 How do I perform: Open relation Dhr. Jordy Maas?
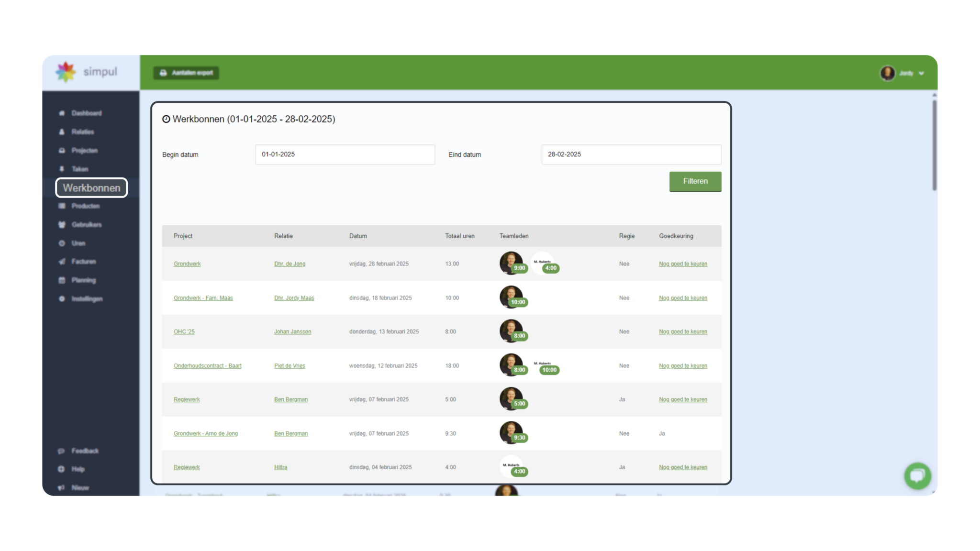(x=294, y=298)
